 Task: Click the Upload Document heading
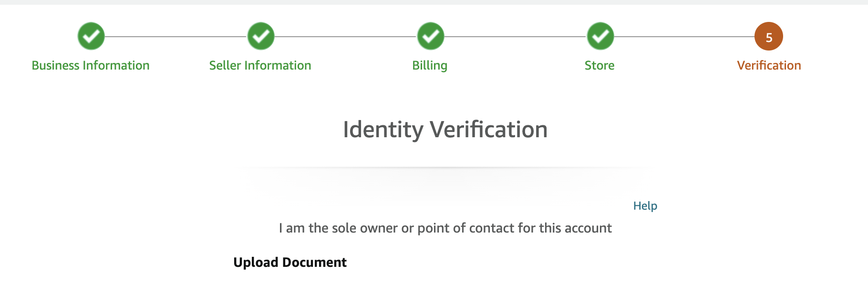click(x=290, y=263)
